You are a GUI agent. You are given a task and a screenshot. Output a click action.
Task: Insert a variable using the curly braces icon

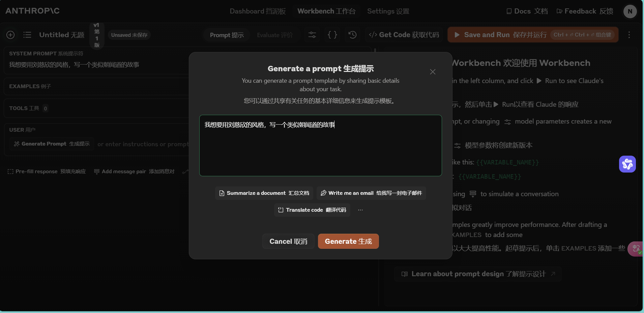pos(332,35)
